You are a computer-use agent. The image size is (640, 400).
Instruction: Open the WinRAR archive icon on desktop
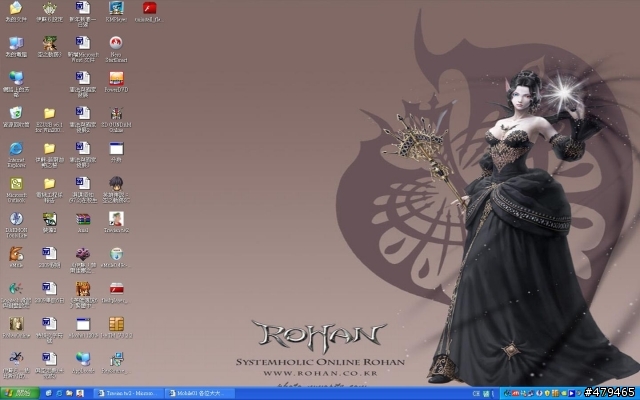click(x=83, y=219)
